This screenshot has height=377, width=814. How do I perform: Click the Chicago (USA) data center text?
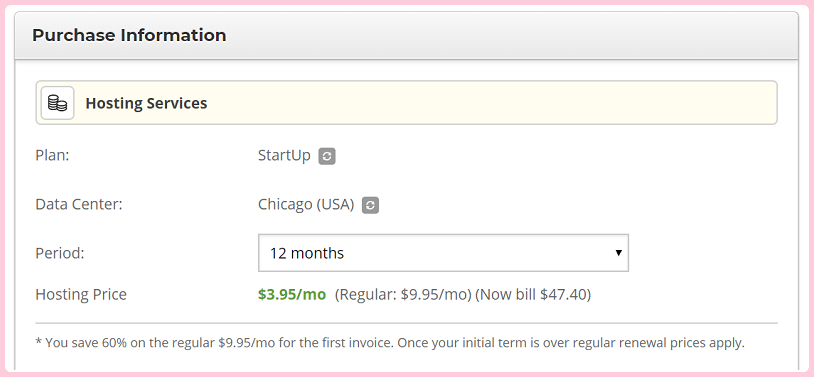pyautogui.click(x=306, y=205)
